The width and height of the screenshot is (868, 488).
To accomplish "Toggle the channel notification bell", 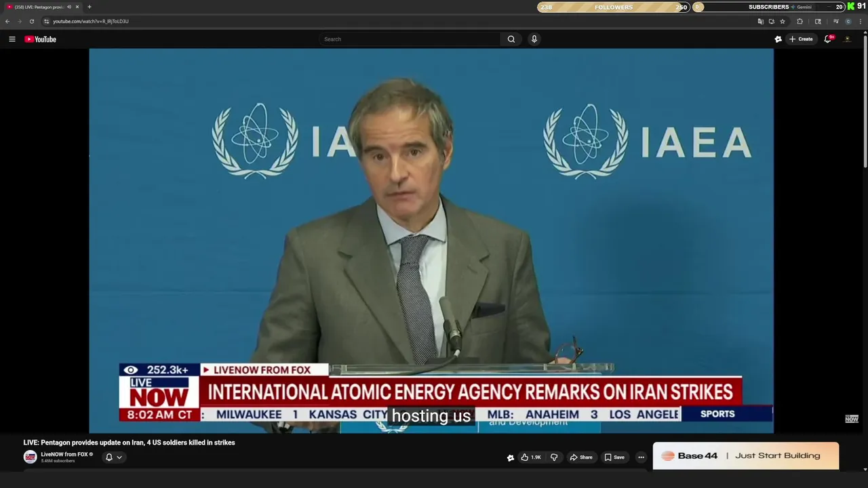I will (x=108, y=457).
